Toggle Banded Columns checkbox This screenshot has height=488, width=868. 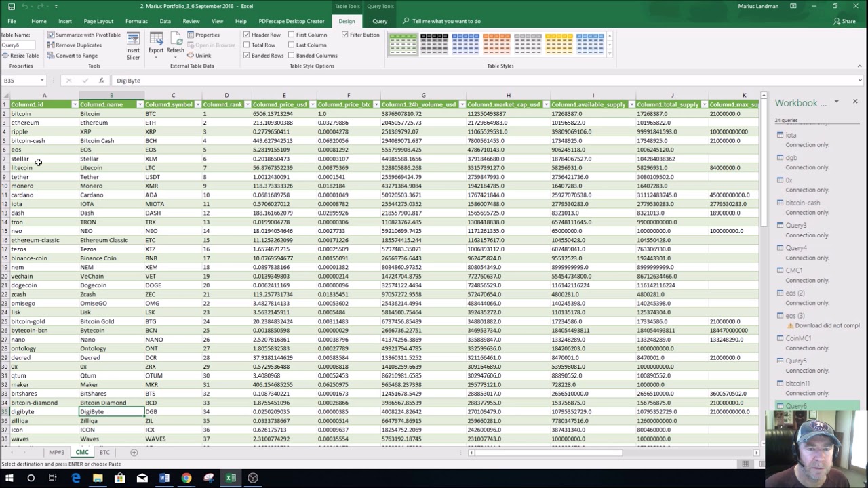(x=291, y=56)
